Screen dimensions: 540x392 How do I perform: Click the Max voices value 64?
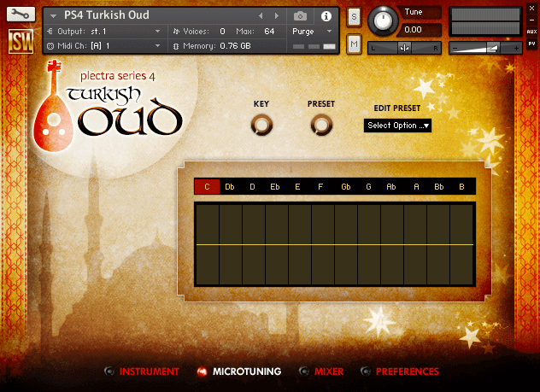269,32
